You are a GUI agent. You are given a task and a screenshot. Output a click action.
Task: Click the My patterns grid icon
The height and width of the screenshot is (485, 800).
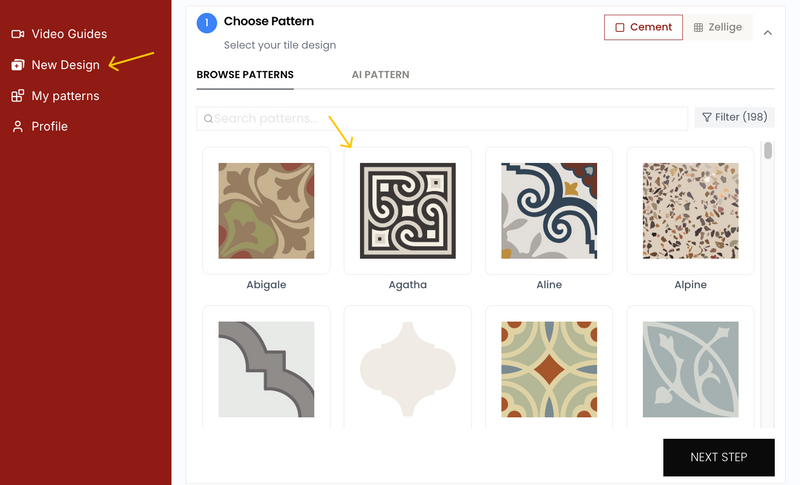[17, 96]
